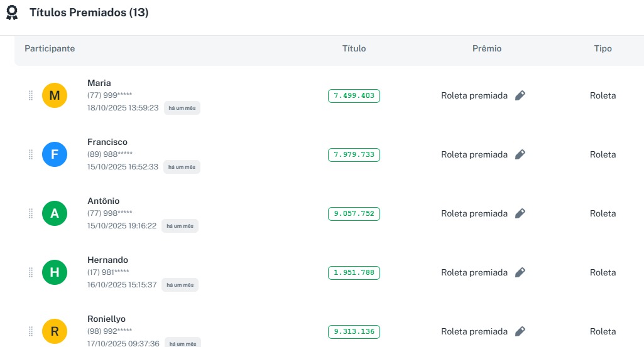Screen dimensions: 644x347
Task: Click the Participante column header
Action: point(50,48)
